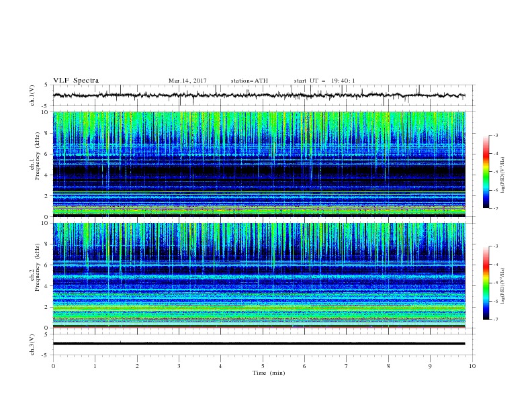This screenshot has width=532, height=411.
Task: Click the "-7" label on lower colorbar
Action: [x=495, y=320]
